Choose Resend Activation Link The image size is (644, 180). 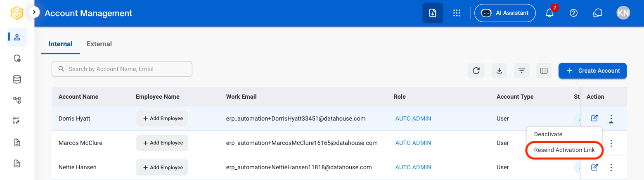point(564,150)
